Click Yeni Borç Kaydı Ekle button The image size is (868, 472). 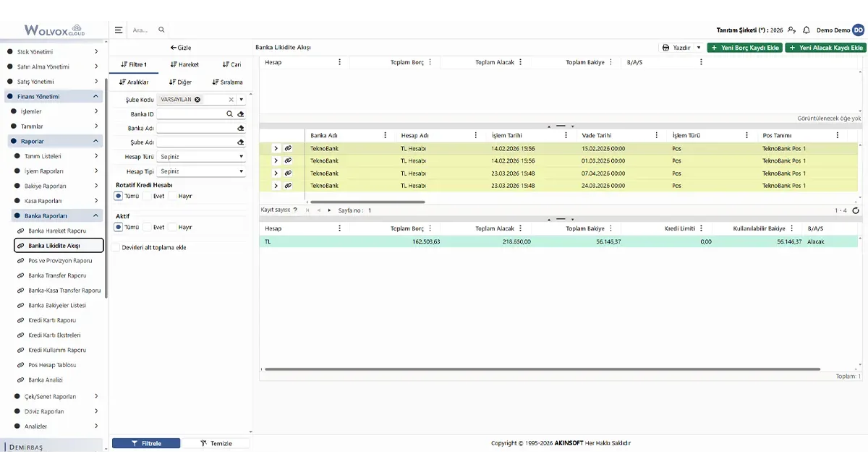(x=745, y=48)
